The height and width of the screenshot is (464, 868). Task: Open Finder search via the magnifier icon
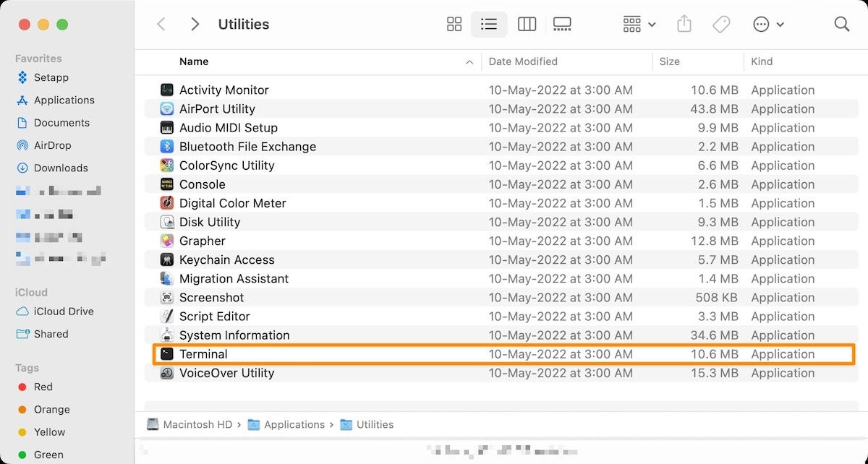point(841,24)
